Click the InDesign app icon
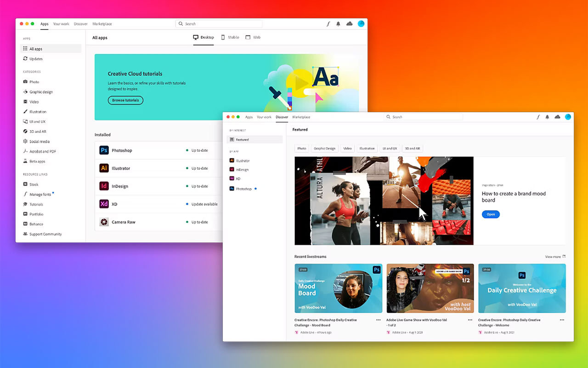This screenshot has width=588, height=368. (103, 186)
